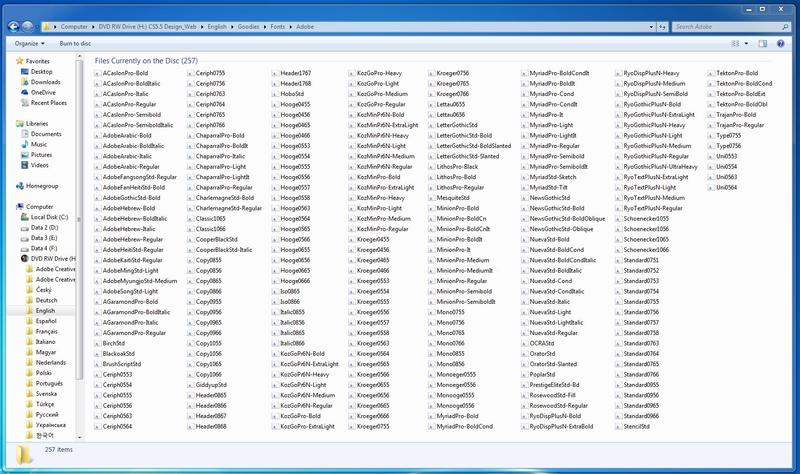Open the Documents library
800x474 pixels.
tap(41, 134)
